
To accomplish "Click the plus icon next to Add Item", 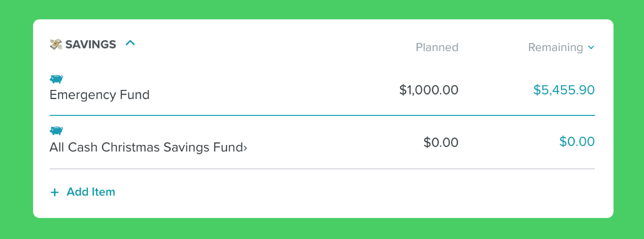I will click(55, 192).
